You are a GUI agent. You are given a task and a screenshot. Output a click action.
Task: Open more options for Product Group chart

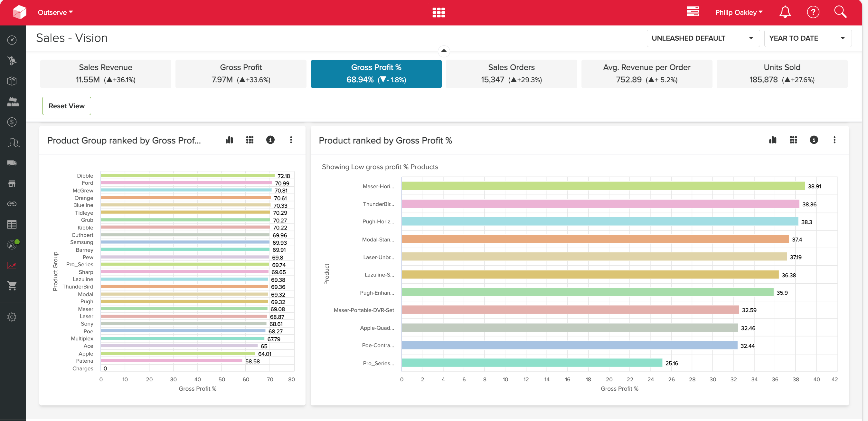(x=291, y=140)
